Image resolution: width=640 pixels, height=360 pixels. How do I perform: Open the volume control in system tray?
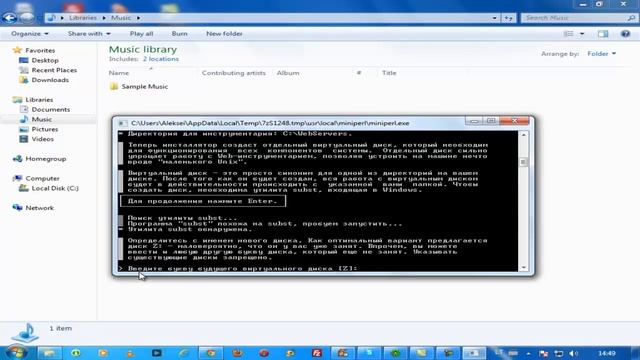pyautogui.click(x=573, y=353)
